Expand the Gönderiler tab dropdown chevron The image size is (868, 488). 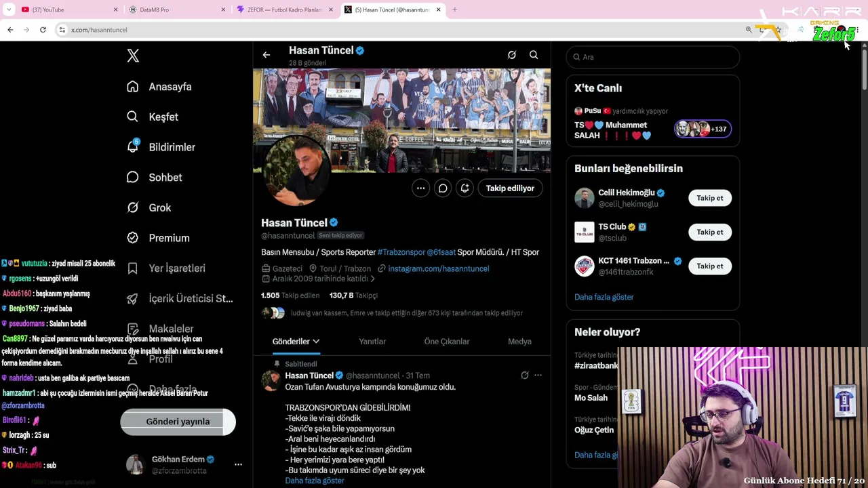pyautogui.click(x=316, y=342)
